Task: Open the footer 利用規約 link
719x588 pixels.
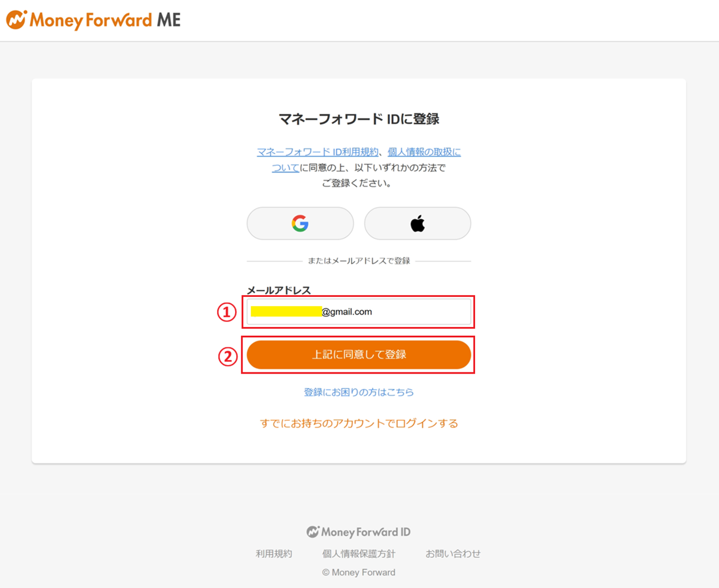Action: (274, 553)
